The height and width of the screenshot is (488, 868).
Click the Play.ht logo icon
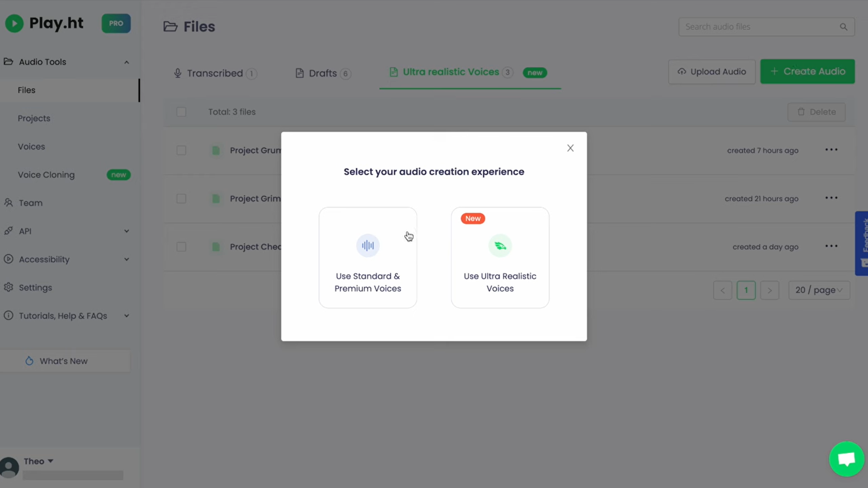14,23
